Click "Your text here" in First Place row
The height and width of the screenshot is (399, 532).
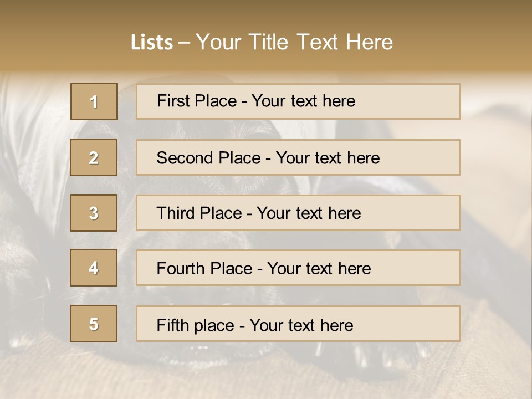[x=303, y=101]
